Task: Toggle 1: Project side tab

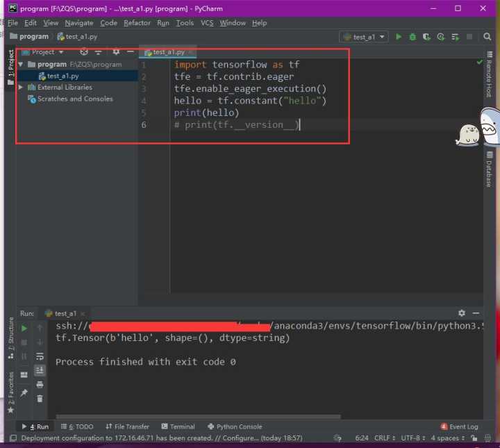Action: [x=11, y=67]
